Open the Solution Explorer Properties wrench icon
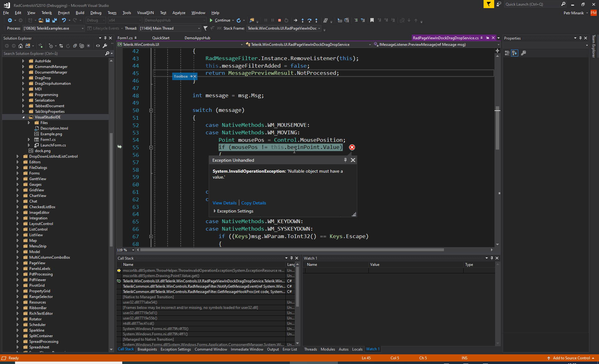599x364 pixels. 105,46
